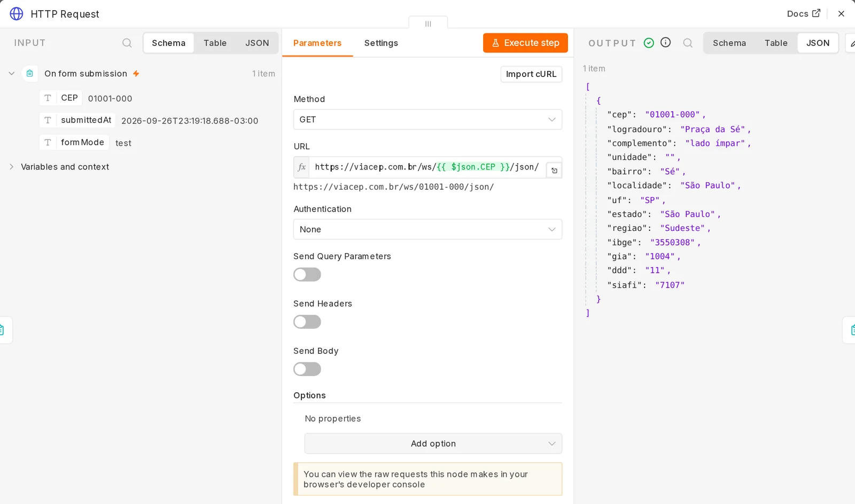
Task: Click the CEP value 01001-000 in input
Action: [110, 98]
